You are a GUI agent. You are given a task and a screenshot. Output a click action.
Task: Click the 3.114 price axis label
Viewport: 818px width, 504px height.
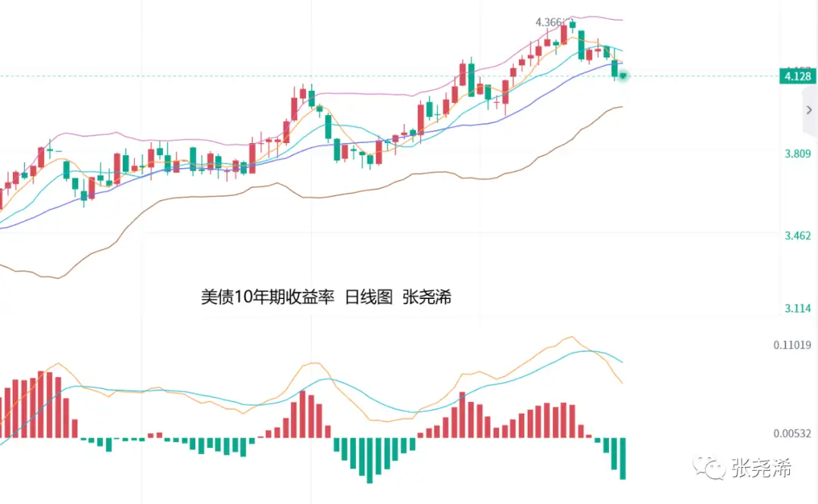click(798, 308)
